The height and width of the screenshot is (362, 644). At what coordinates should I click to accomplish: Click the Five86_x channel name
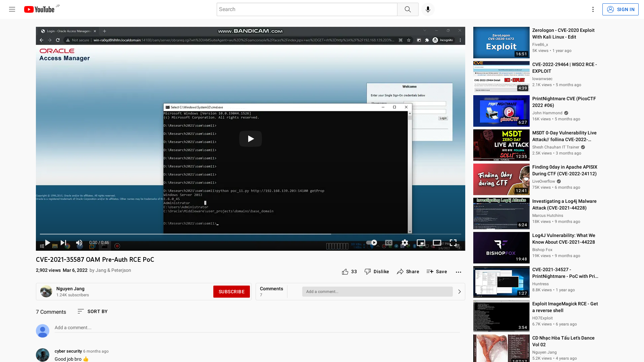(x=540, y=45)
